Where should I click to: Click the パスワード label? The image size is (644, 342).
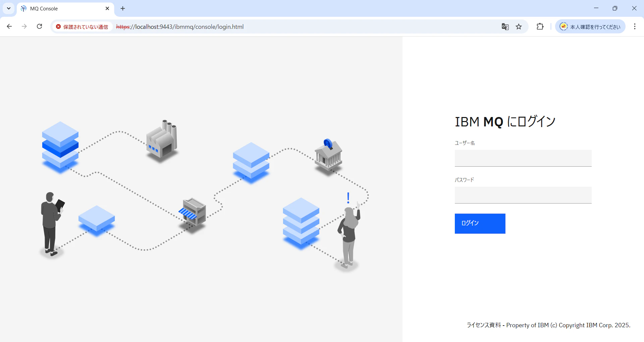[464, 180]
